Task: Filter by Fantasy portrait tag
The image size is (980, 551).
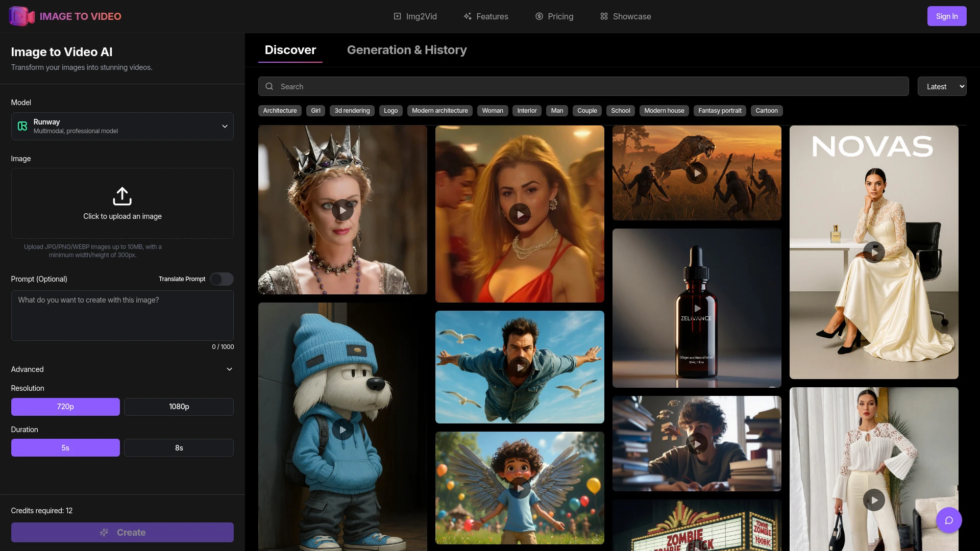Action: 719,111
